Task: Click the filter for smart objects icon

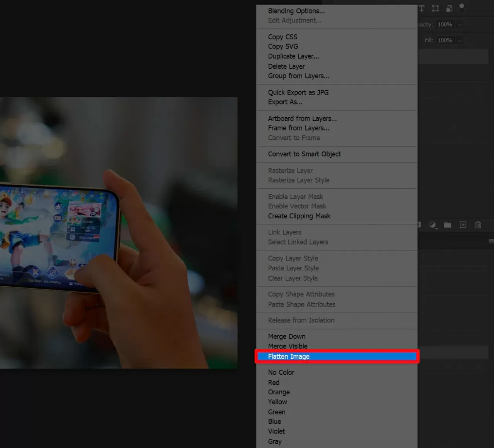Action: pyautogui.click(x=449, y=8)
